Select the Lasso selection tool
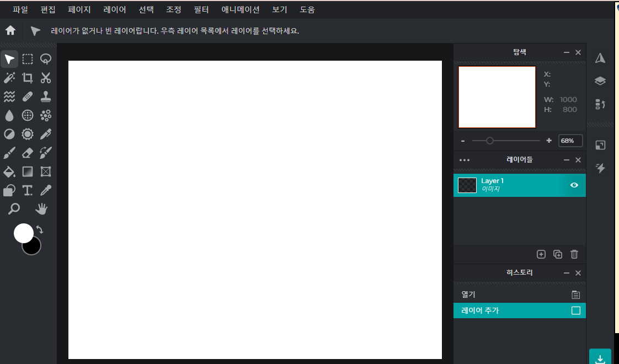The height and width of the screenshot is (364, 619). (x=46, y=59)
